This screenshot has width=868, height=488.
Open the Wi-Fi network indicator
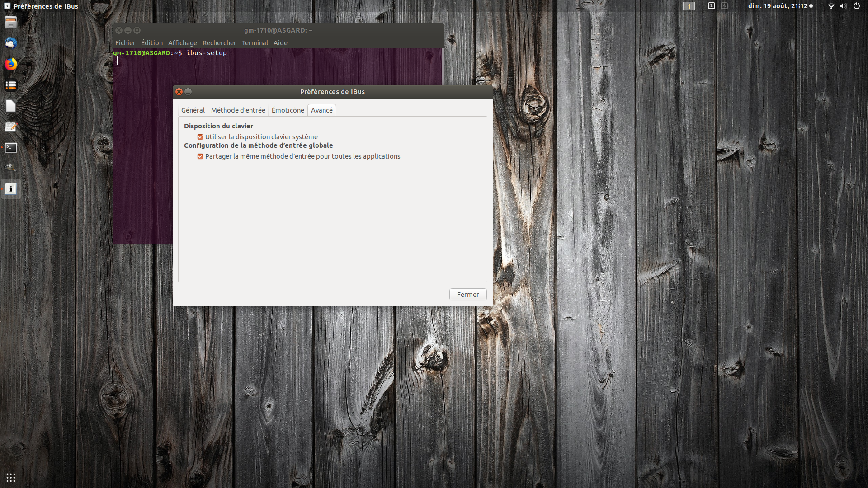click(831, 6)
